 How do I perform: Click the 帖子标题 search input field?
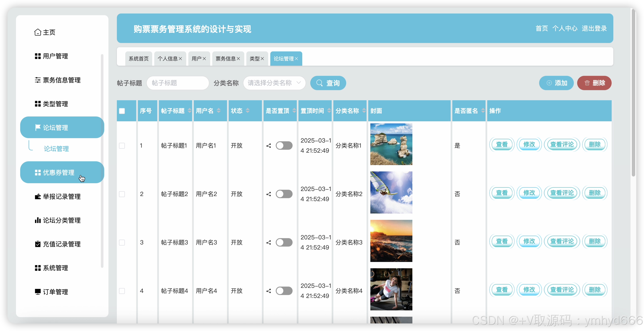(x=178, y=83)
